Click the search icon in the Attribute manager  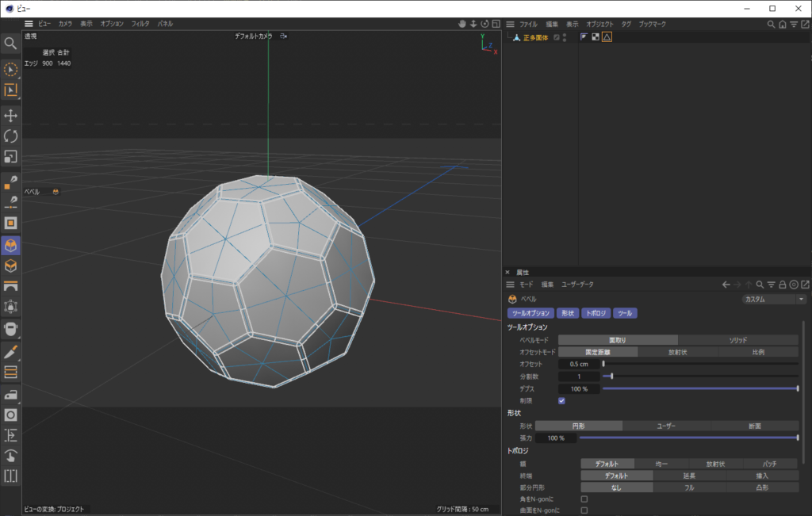point(759,284)
